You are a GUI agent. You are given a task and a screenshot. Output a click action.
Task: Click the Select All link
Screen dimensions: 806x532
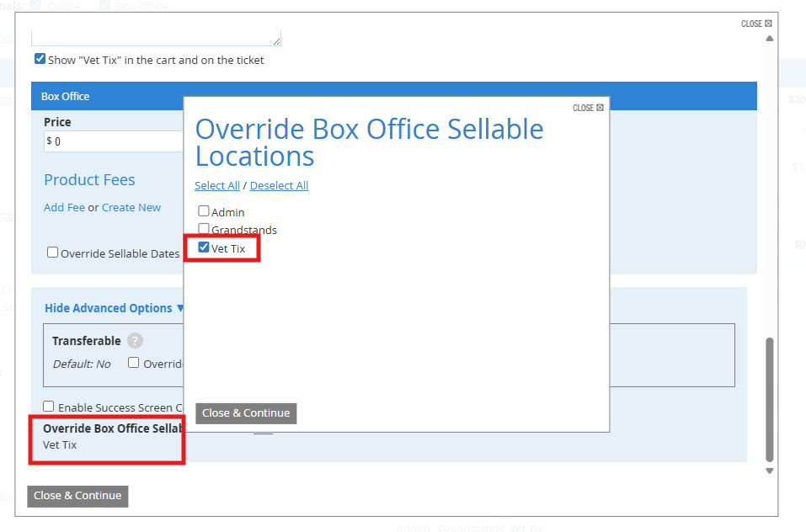tap(217, 185)
